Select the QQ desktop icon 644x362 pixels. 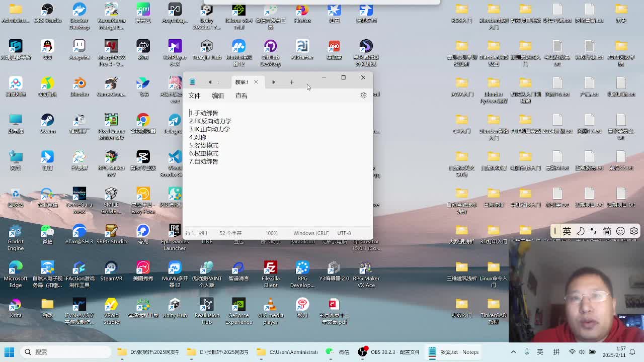click(x=47, y=50)
